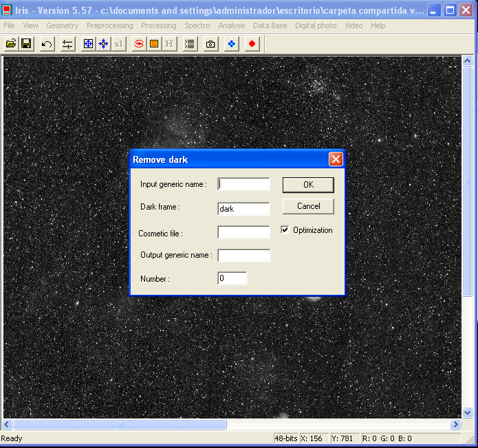478x448 pixels.
Task: Click the yellow lined panel icon
Action: pyautogui.click(x=154, y=44)
